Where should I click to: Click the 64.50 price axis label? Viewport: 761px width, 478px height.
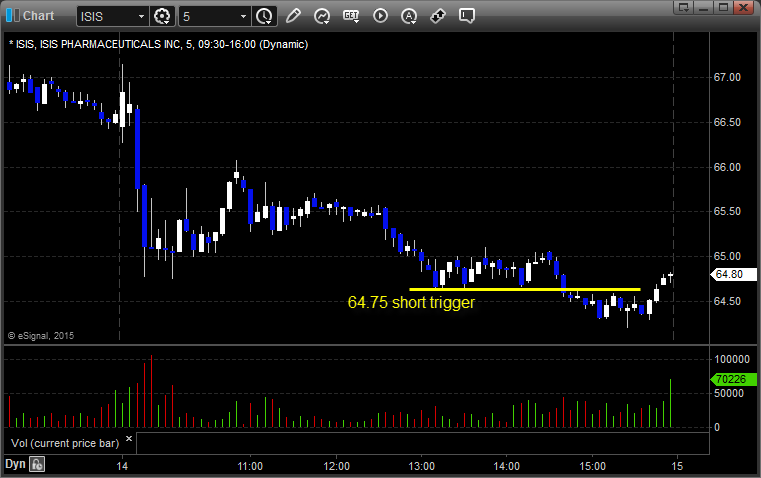coord(727,301)
